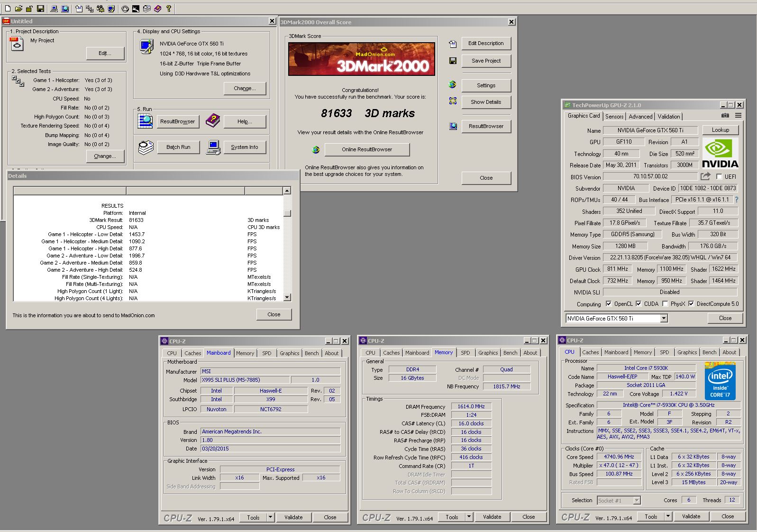Open the Bench tab in CPU-Z CPU window
The width and height of the screenshot is (757, 532).
[710, 352]
